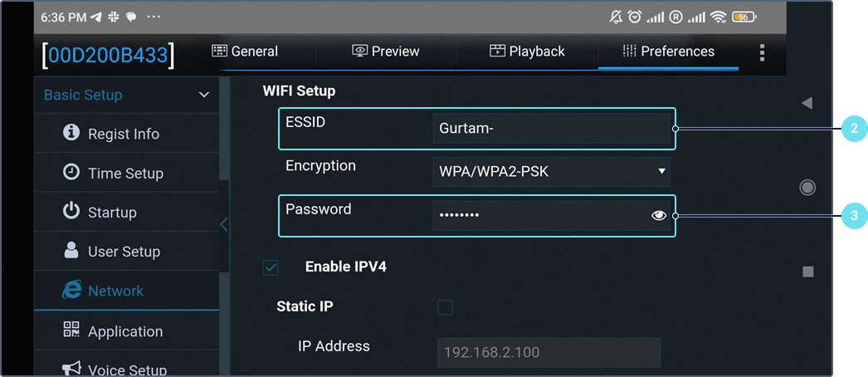Screen dimensions: 868x377
Task: Click the Password input field
Action: point(539,215)
